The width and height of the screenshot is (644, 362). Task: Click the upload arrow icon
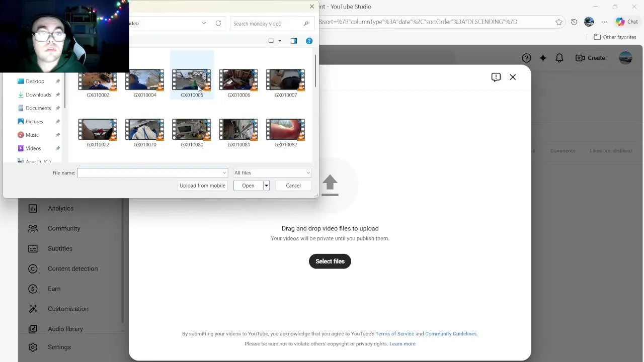[330, 185]
